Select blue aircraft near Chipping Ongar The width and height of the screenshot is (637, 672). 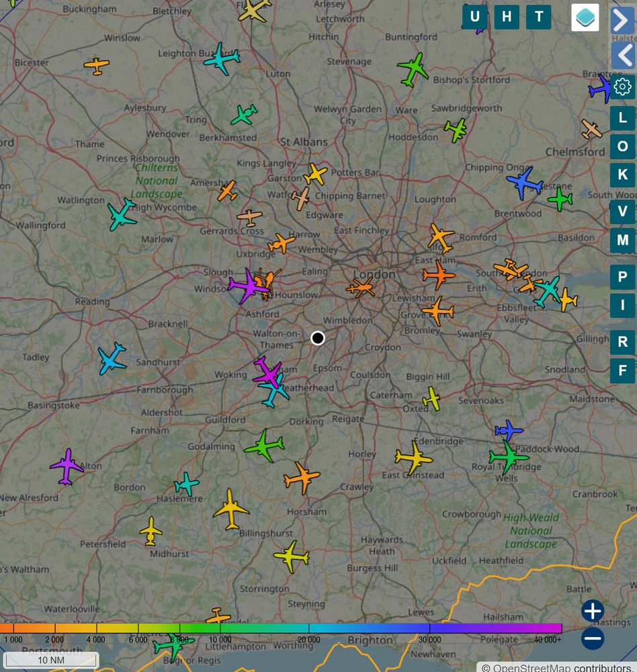[525, 183]
